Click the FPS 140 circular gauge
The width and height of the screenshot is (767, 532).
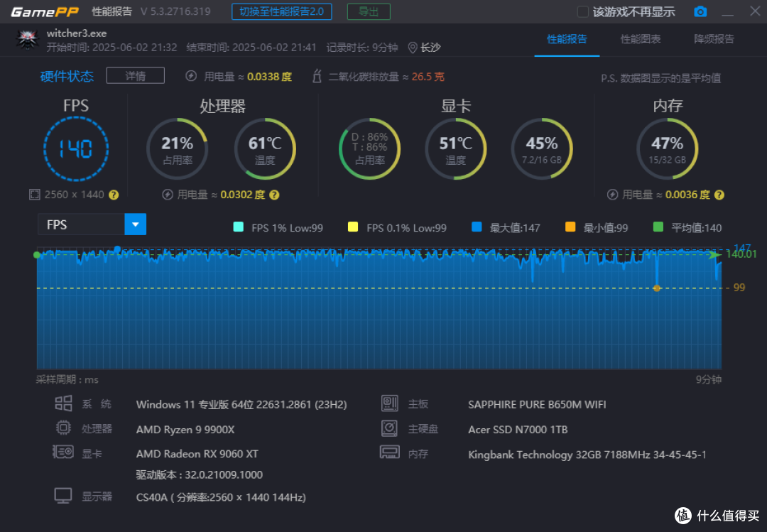(76, 148)
